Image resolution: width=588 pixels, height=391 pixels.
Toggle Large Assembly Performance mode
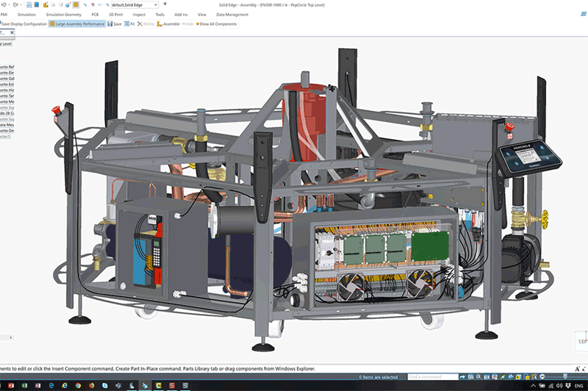pyautogui.click(x=77, y=24)
